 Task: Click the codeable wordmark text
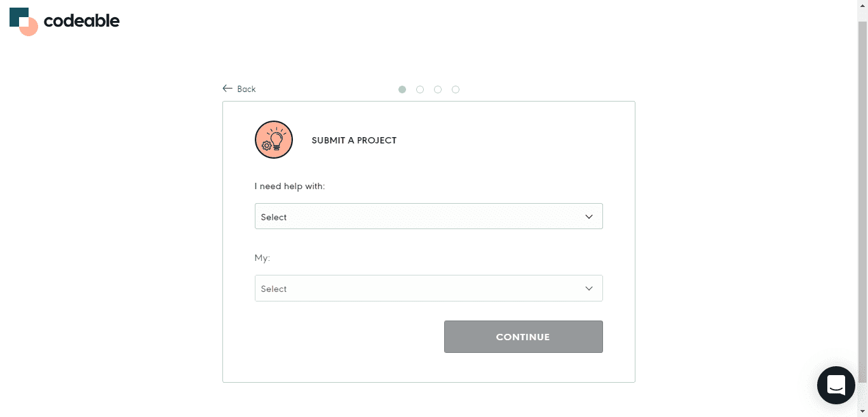(x=81, y=21)
